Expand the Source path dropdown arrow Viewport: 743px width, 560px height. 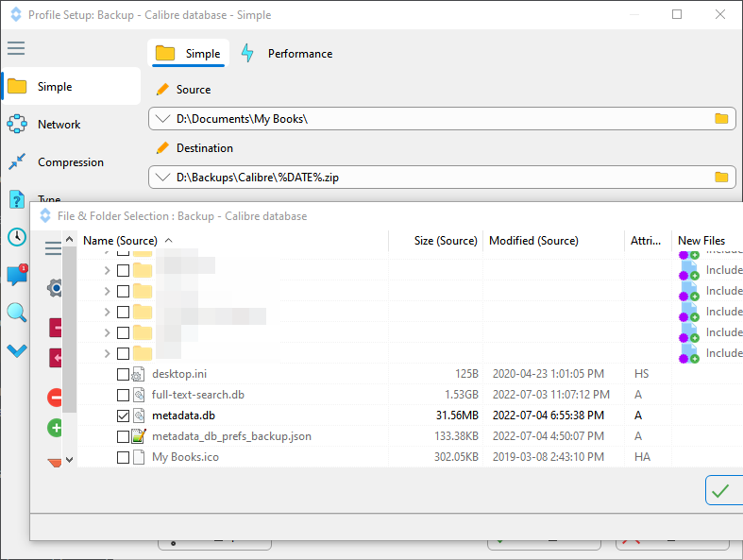pos(162,119)
